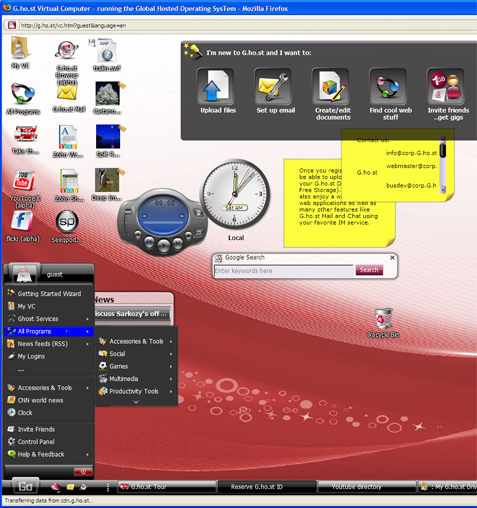This screenshot has height=508, width=477.
Task: Open CNN world news from start menu
Action: pyautogui.click(x=49, y=400)
